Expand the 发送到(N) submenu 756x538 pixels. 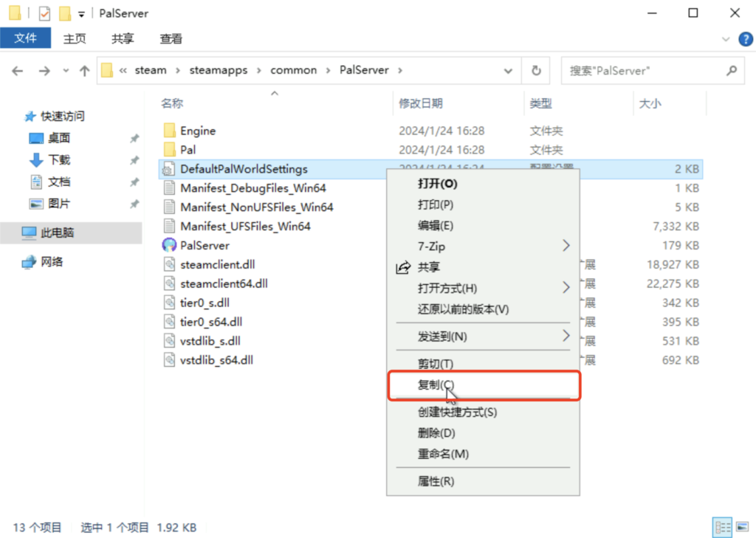click(483, 337)
